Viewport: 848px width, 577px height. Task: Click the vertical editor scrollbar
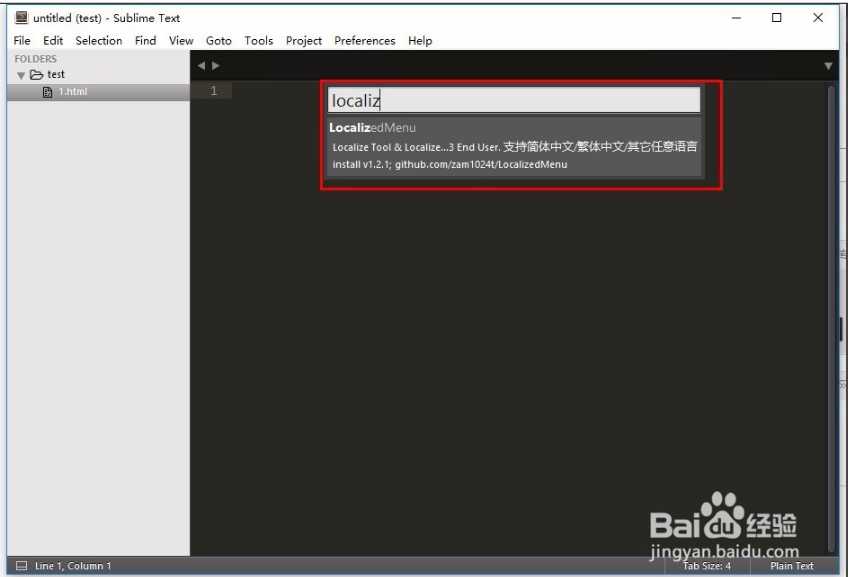[831, 319]
